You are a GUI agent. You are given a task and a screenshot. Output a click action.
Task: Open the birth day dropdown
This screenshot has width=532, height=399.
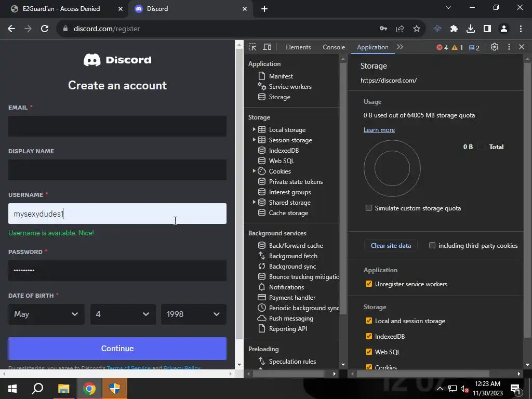click(123, 314)
